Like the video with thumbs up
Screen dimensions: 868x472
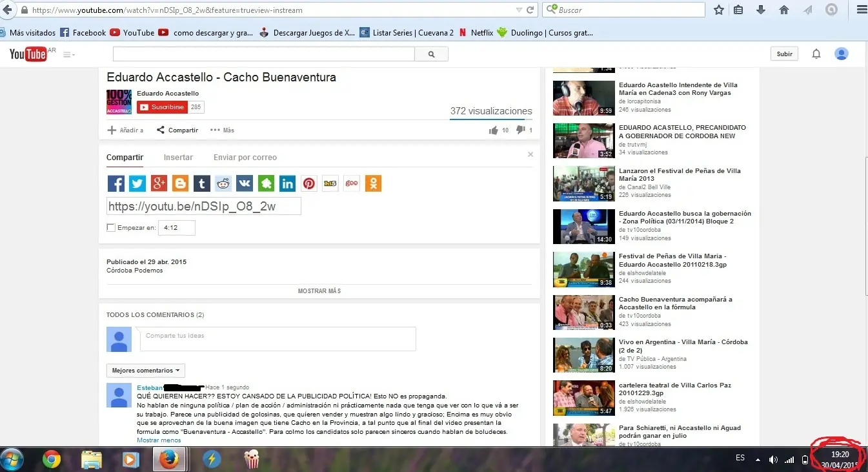[494, 130]
